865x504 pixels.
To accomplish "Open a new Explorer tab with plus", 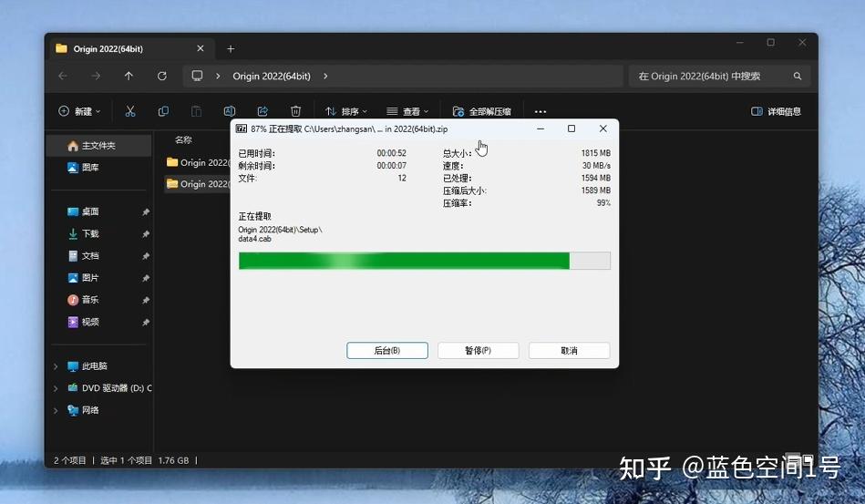I will click(231, 49).
